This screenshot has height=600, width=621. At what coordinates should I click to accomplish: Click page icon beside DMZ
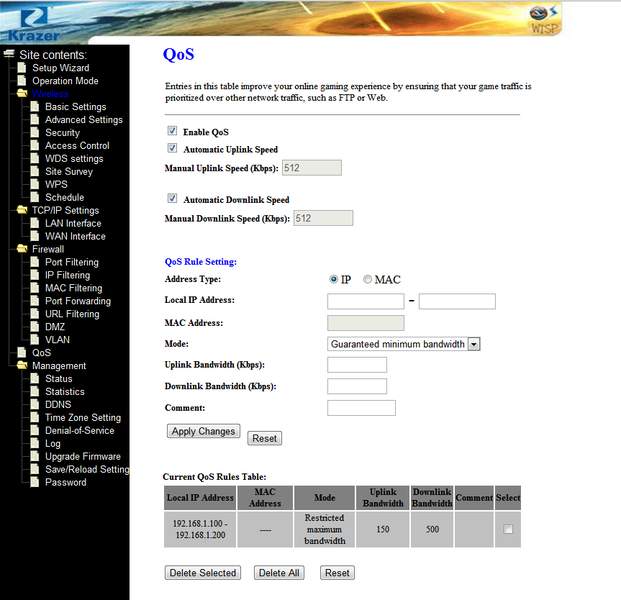click(35, 327)
